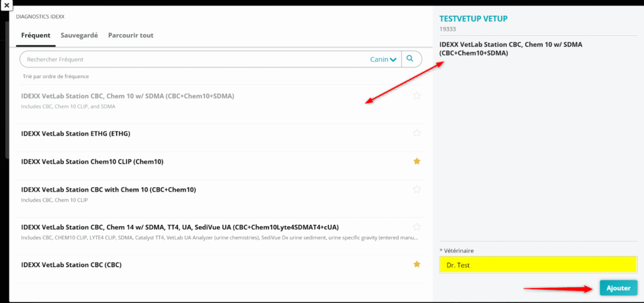The image size is (644, 303).
Task: Go to the Parcourir tout tab
Action: pos(131,35)
